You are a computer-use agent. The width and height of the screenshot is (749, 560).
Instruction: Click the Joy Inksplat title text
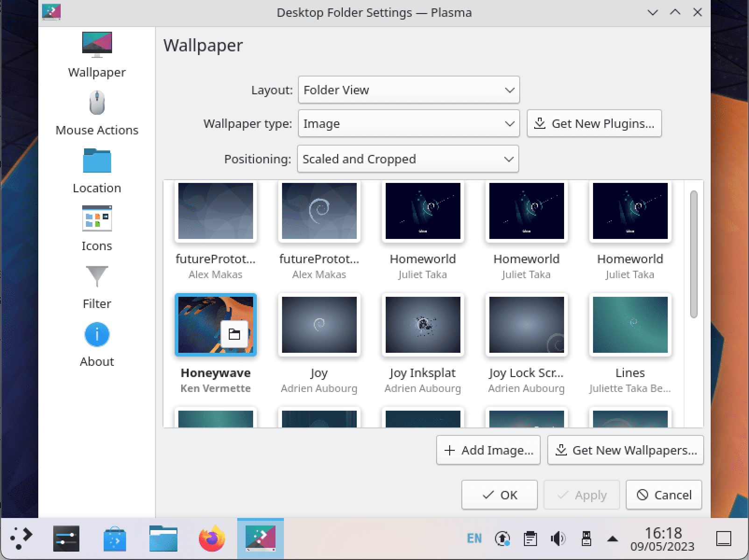423,373
